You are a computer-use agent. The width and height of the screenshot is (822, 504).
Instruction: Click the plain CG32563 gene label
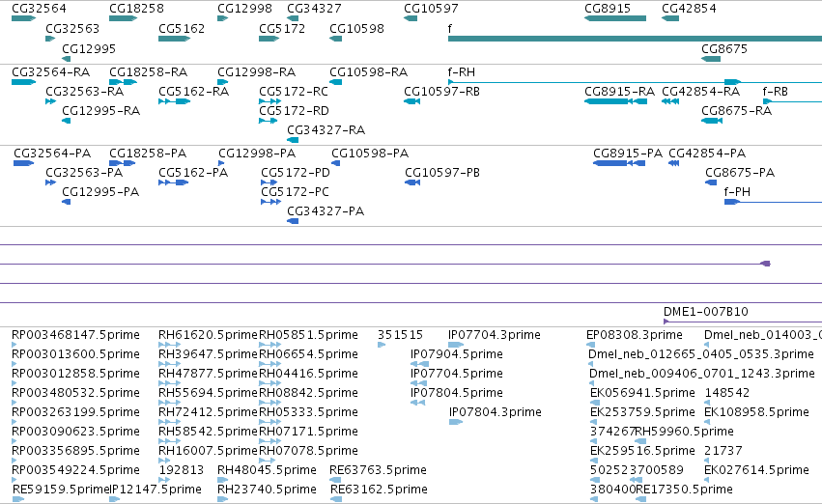point(72,29)
